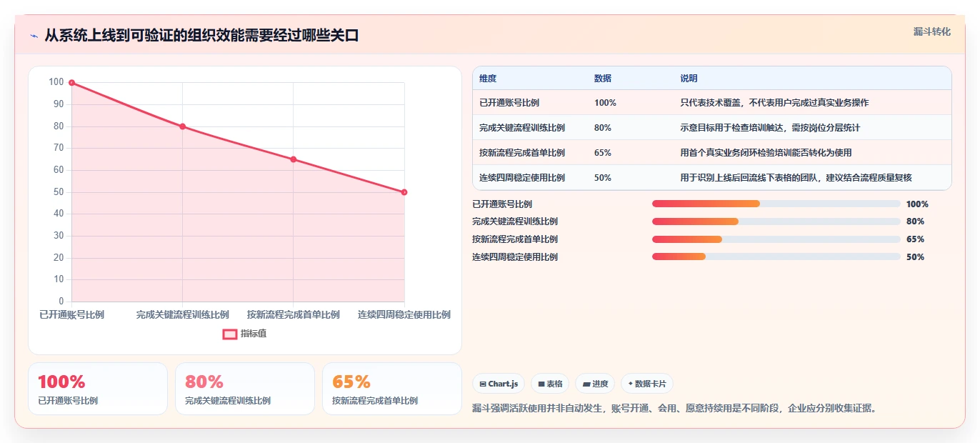Click the description about 回流线下表格的团队
This screenshot has height=443, width=980.
point(796,178)
